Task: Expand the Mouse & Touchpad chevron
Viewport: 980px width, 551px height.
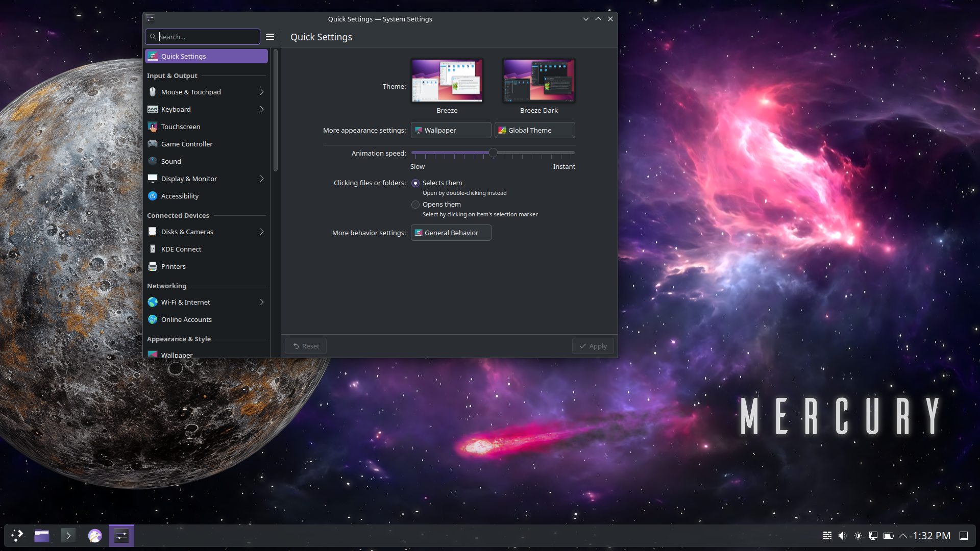Action: [x=262, y=92]
